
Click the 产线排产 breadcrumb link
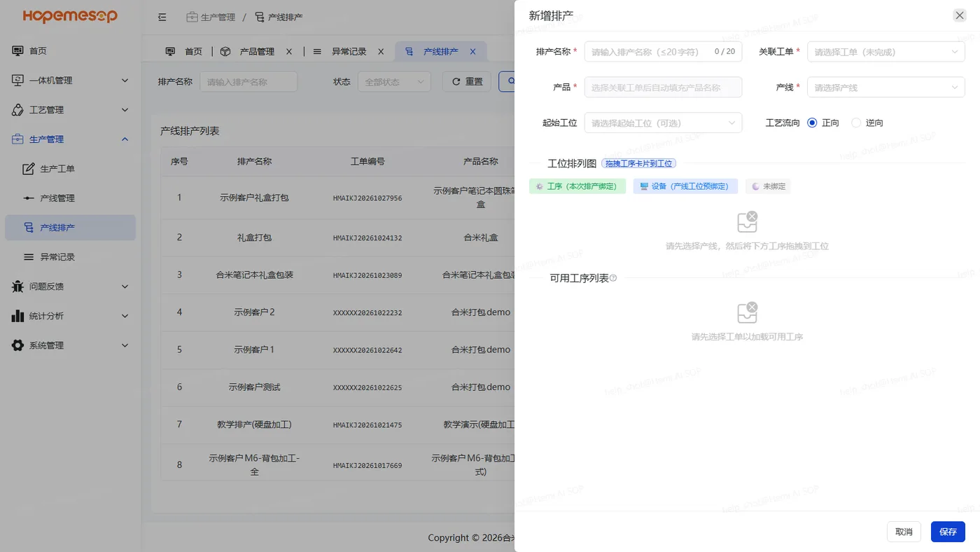point(279,17)
